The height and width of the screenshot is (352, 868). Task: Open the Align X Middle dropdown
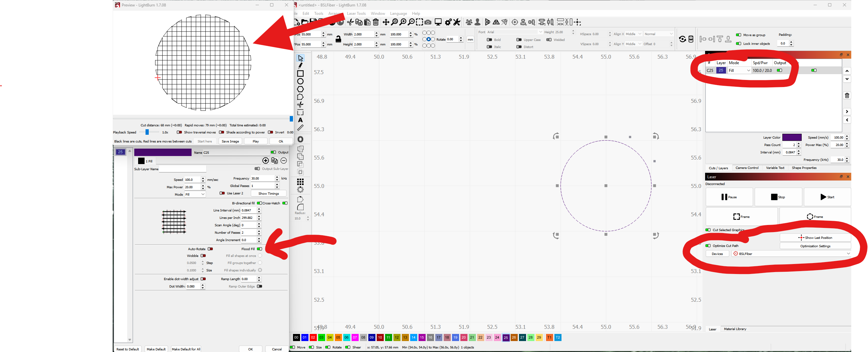[634, 34]
